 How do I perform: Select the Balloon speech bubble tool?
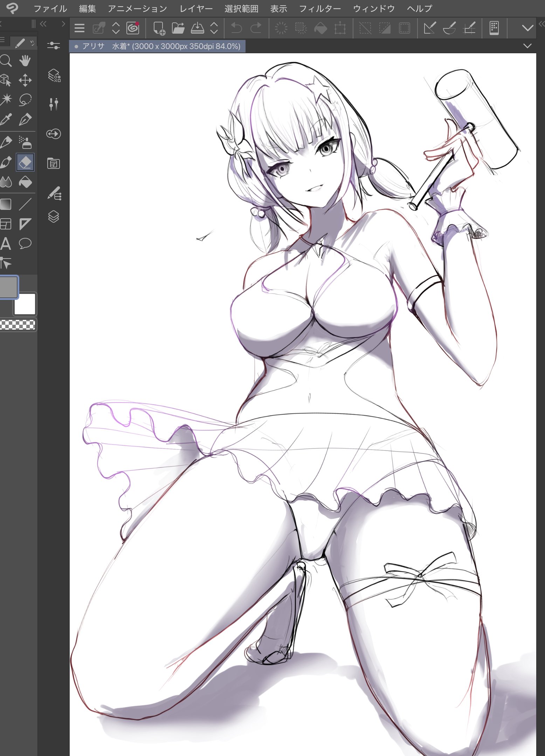coord(25,243)
